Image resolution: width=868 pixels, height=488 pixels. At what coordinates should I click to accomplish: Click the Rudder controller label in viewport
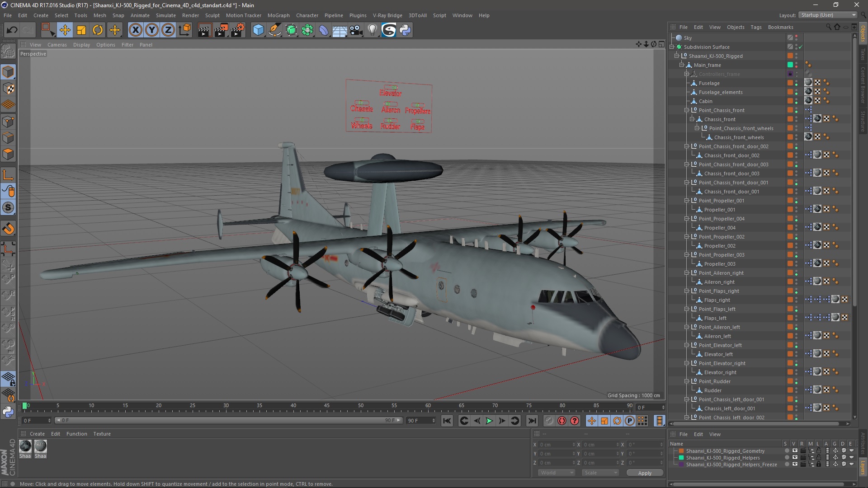[390, 127]
